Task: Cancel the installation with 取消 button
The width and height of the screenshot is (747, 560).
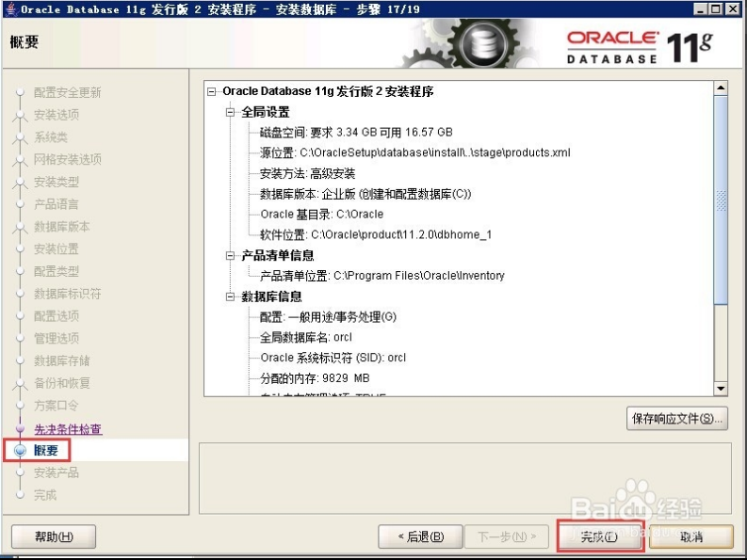Action: point(690,536)
